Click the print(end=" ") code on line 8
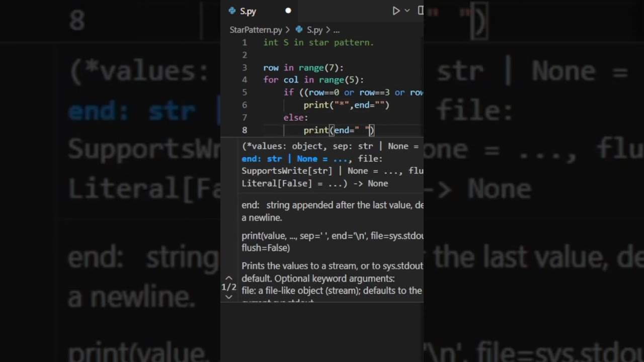 click(339, 130)
